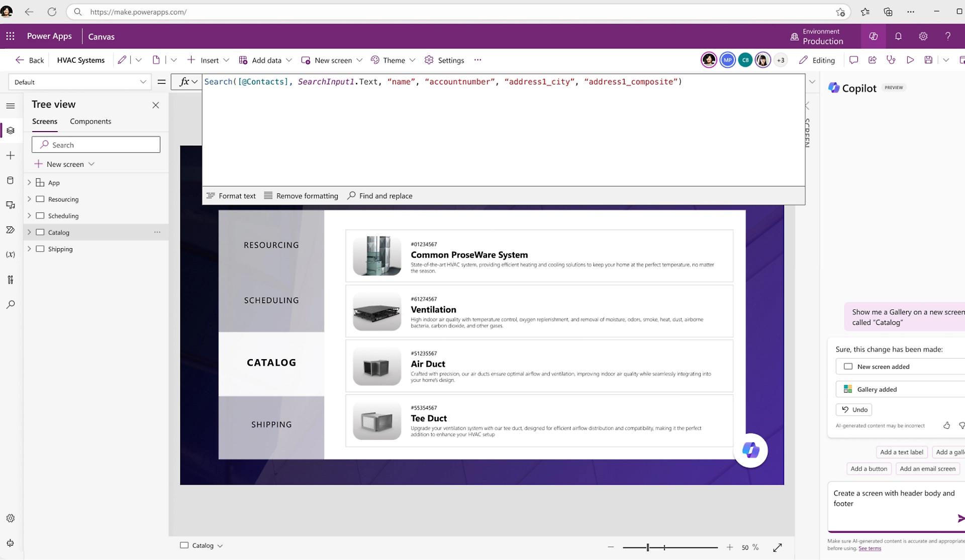Click the floating Copilot button on canvas

pyautogui.click(x=750, y=450)
